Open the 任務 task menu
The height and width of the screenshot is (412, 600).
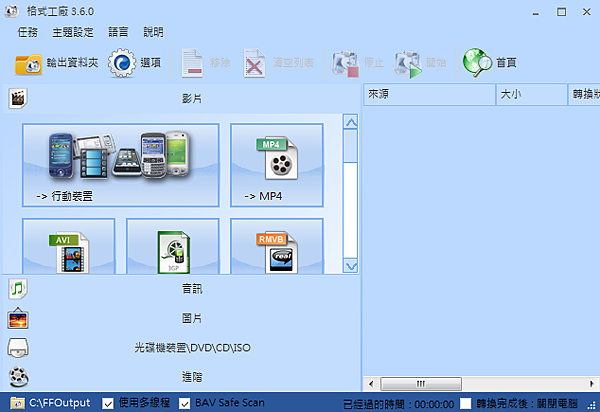point(28,32)
